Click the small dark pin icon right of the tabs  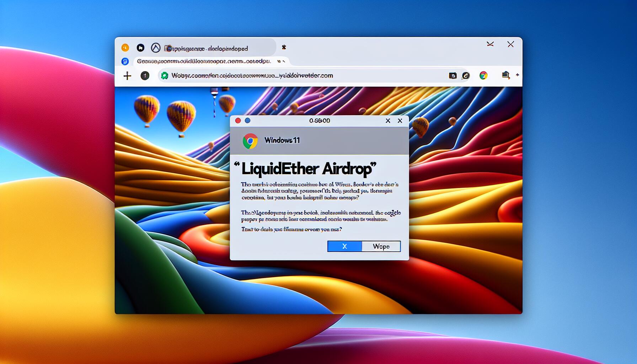point(284,47)
